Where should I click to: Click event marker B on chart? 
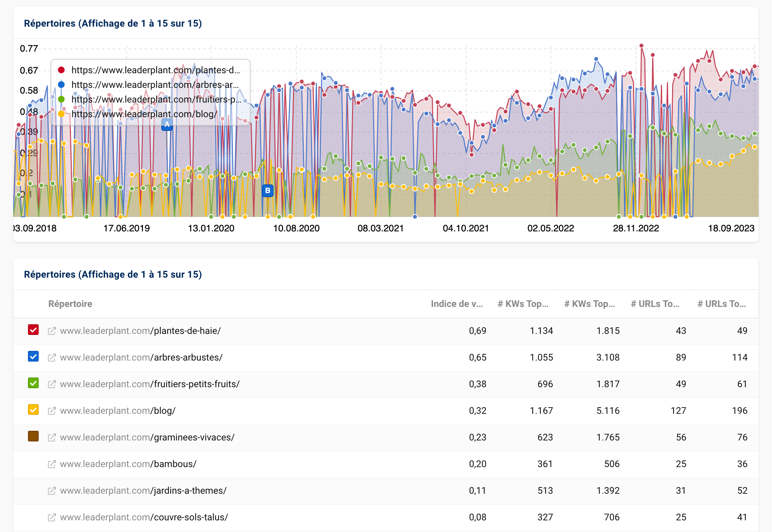[268, 191]
